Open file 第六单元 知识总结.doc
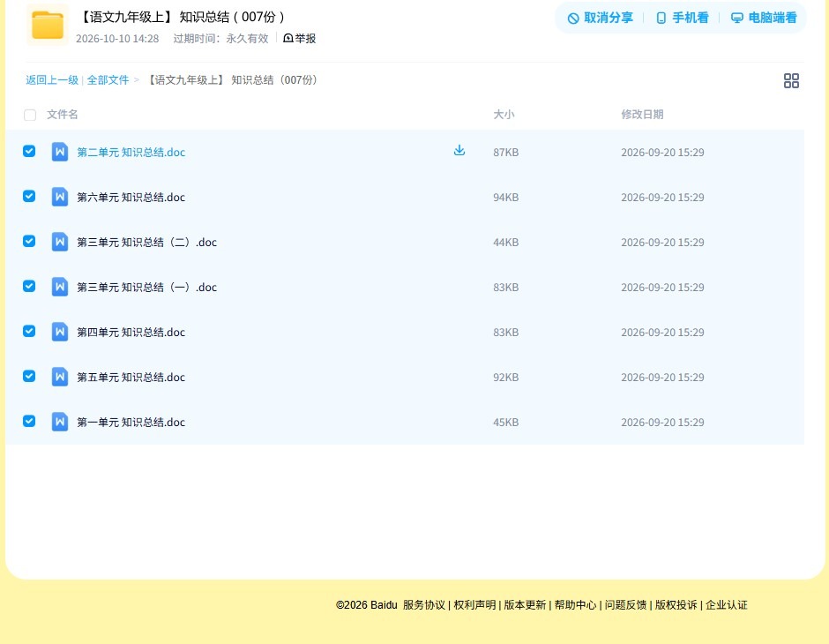Image resolution: width=829 pixels, height=644 pixels. pyautogui.click(x=131, y=198)
